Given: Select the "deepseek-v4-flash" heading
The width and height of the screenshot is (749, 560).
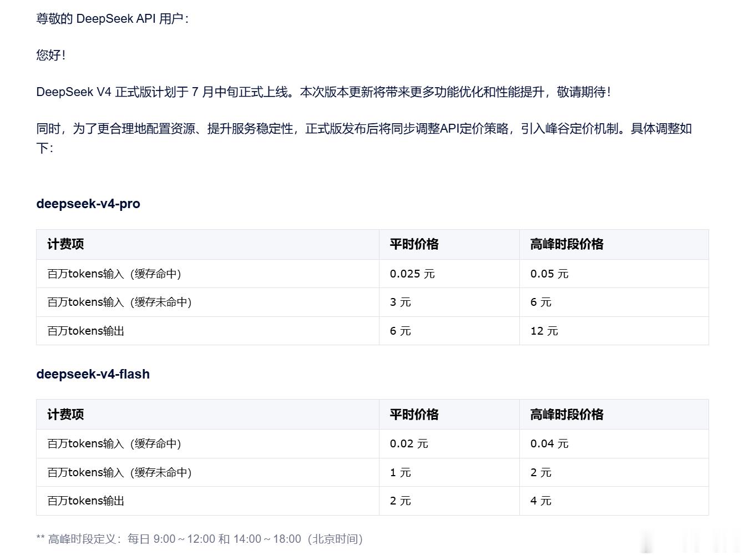Looking at the screenshot, I should pos(93,374).
